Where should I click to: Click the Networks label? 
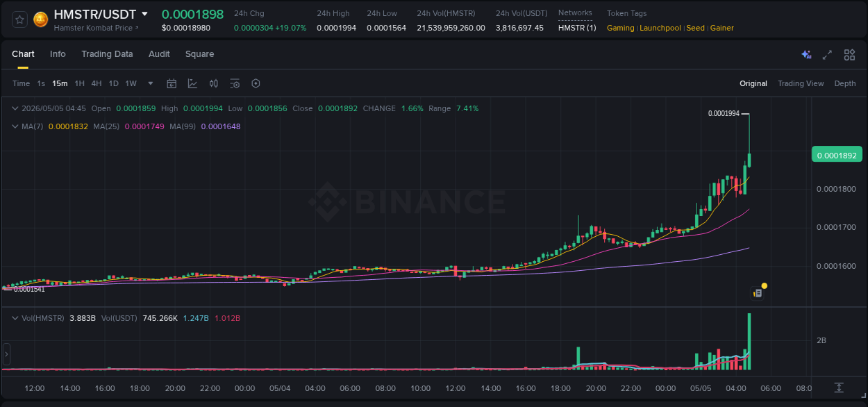click(x=575, y=13)
